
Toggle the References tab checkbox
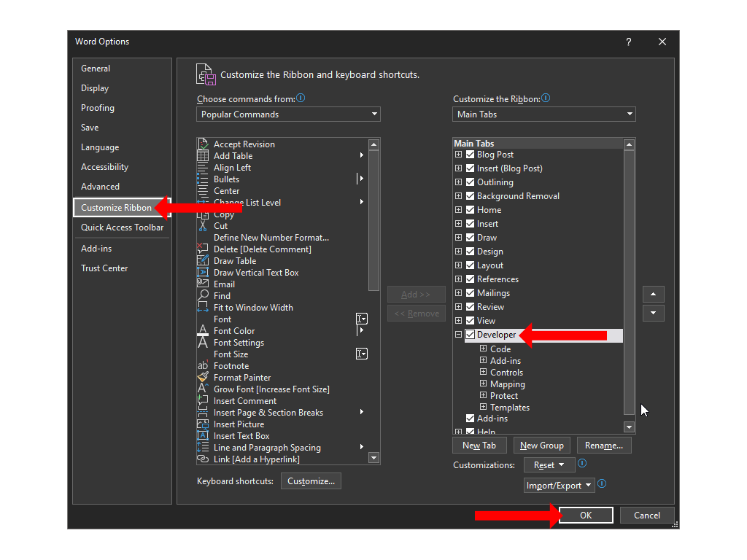[471, 279]
